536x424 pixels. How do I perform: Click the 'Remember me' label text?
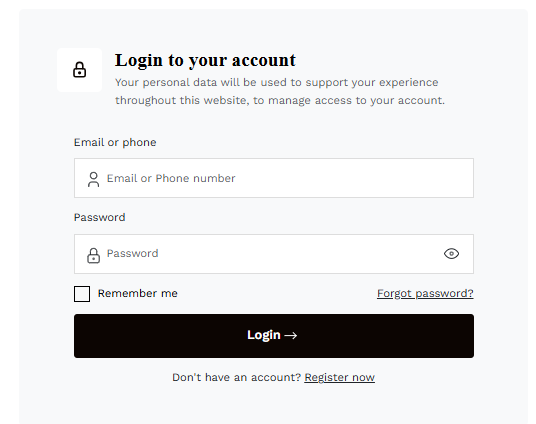pos(137,293)
